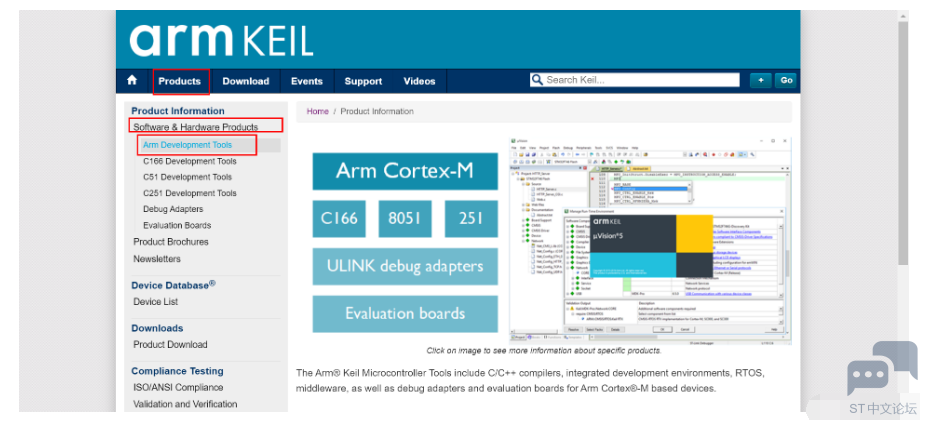This screenshot has height=424, width=926.
Task: Click the Go search button
Action: (x=786, y=80)
